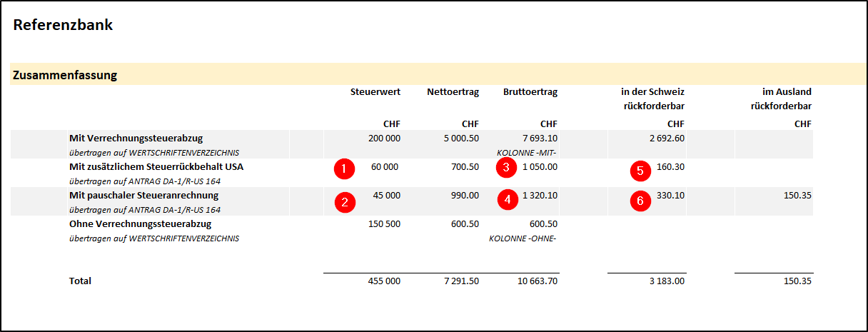Click the Referenzbank title

(x=63, y=26)
